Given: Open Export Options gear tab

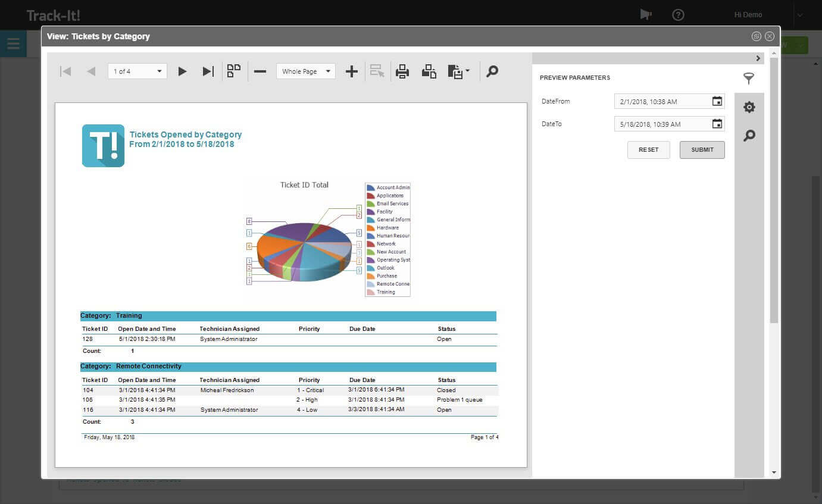Looking at the screenshot, I should pos(749,107).
